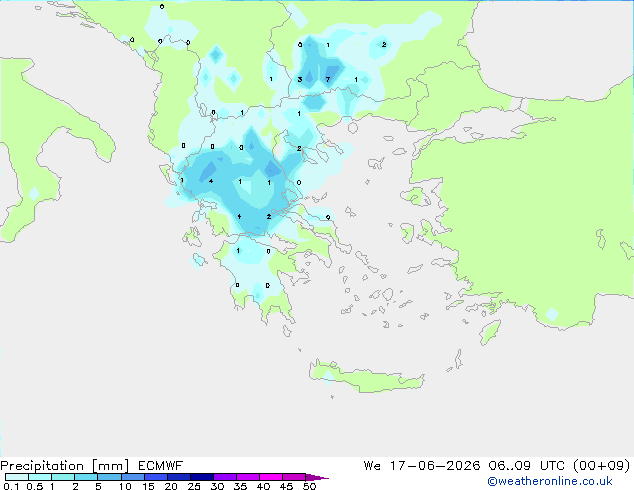Select the 5–10 mm legend color box
The width and height of the screenshot is (634, 490).
(x=110, y=477)
